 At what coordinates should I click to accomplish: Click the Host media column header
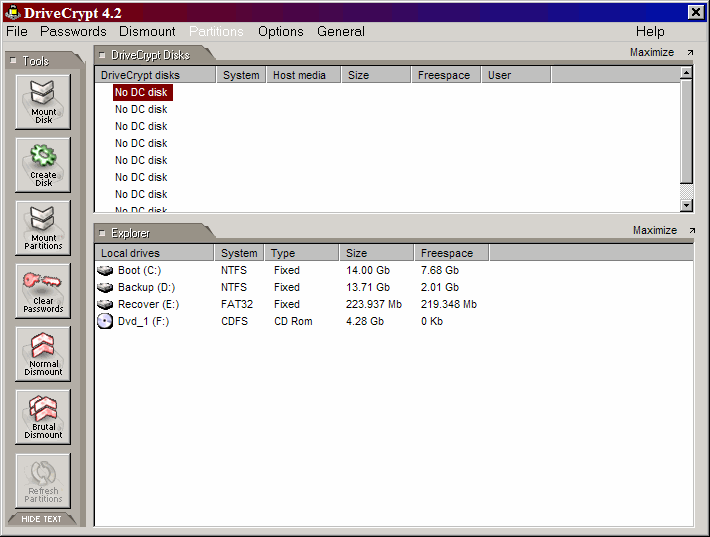(x=304, y=75)
